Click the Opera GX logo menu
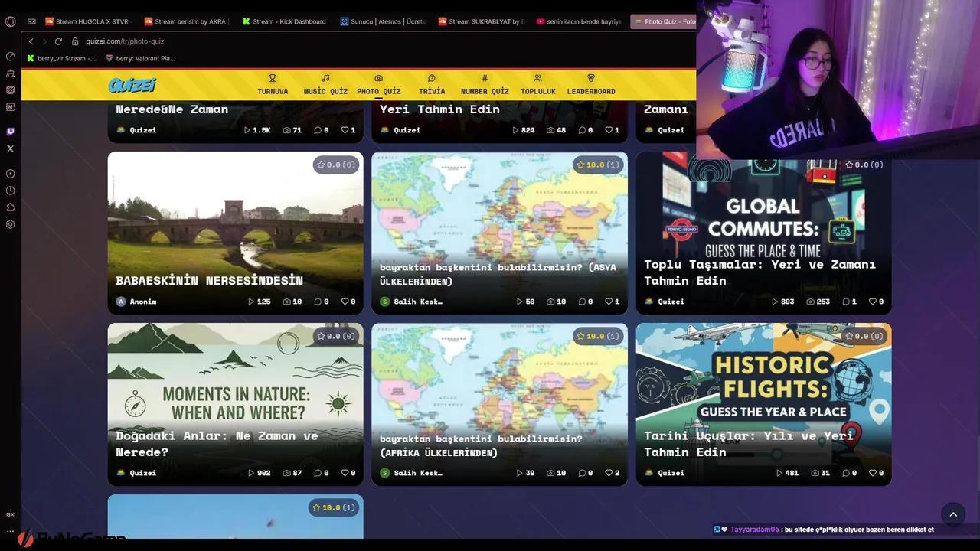 point(10,21)
